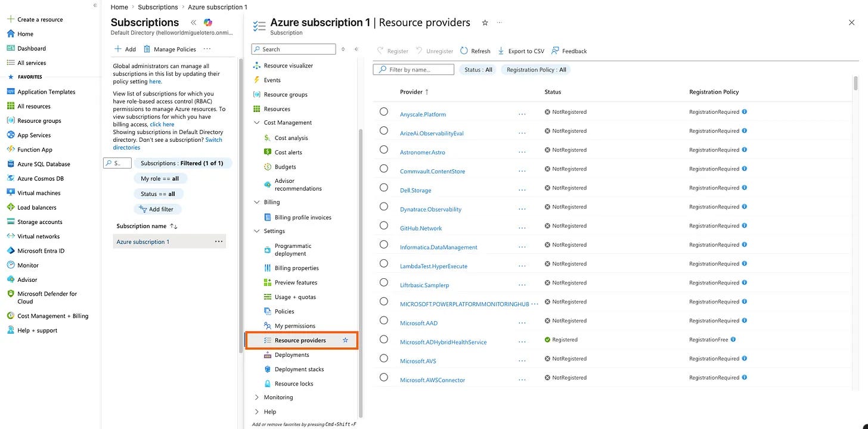Screen dimensions: 868x429
Task: Open the Advisor icon in favorites
Action: coord(10,279)
